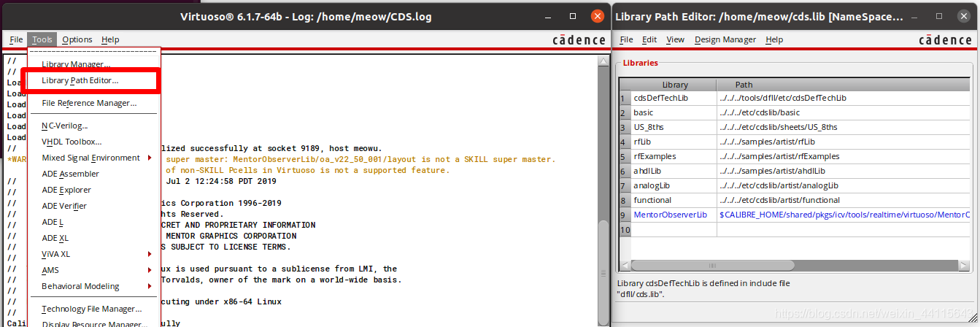The image size is (980, 327).
Task: Select File Reference Manager... entry
Action: [89, 104]
